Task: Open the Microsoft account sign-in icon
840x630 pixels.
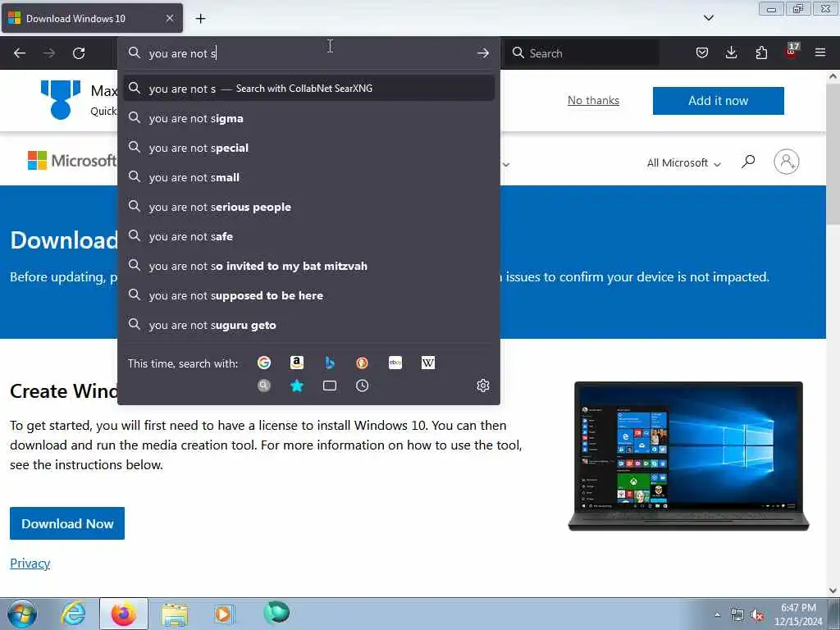Action: click(787, 162)
